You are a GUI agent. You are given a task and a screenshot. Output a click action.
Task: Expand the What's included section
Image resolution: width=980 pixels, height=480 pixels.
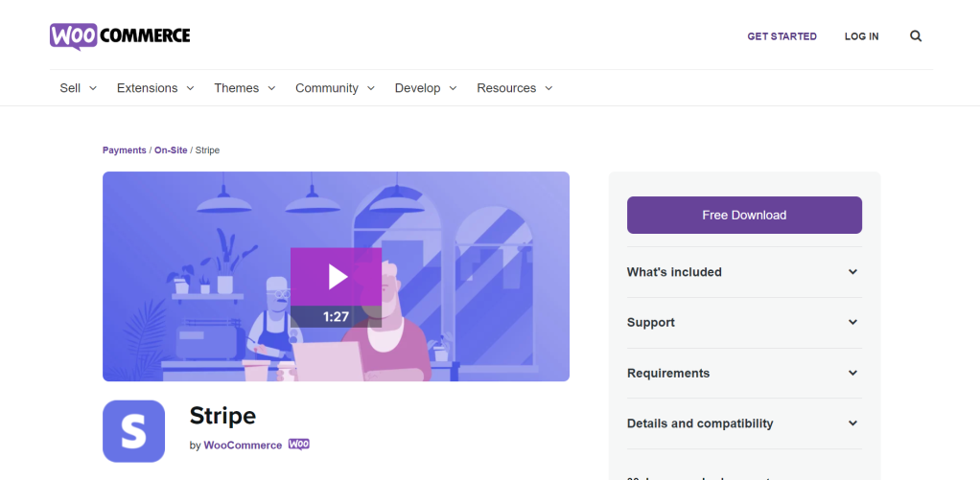tap(744, 272)
